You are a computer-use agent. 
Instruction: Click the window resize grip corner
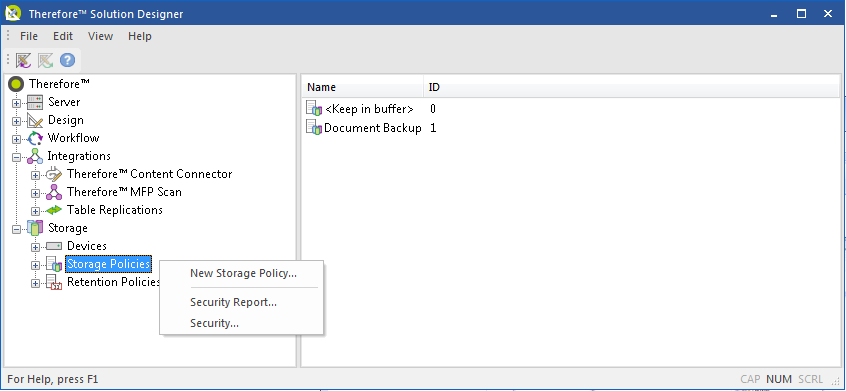coord(835,380)
